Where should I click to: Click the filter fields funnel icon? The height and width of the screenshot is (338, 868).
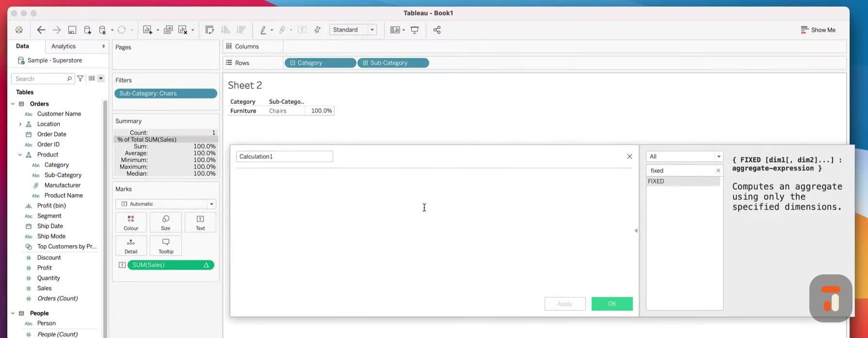coord(80,78)
